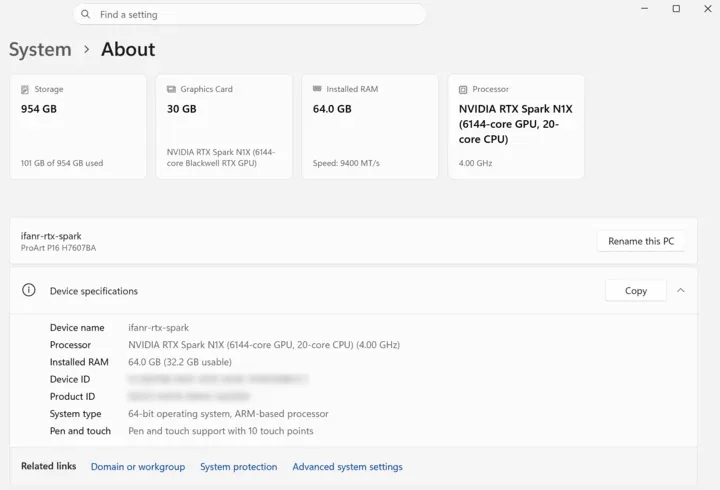Click the blurred Device ID value

[x=218, y=379]
